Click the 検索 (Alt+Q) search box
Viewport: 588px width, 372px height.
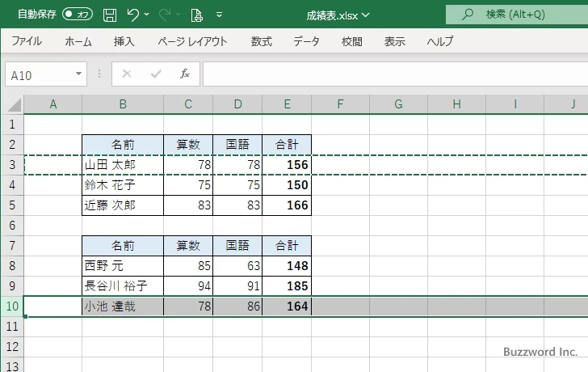coord(517,15)
